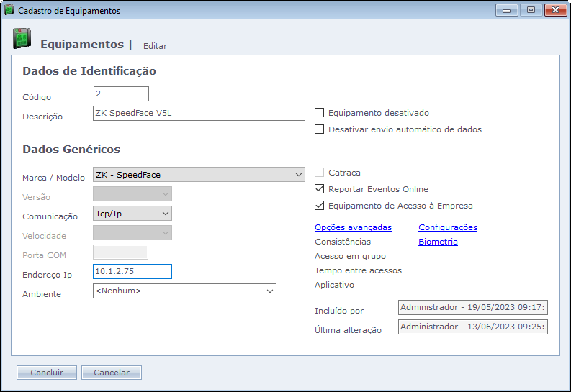
Task: Uncheck Reportar Eventos Online
Action: pyautogui.click(x=320, y=189)
